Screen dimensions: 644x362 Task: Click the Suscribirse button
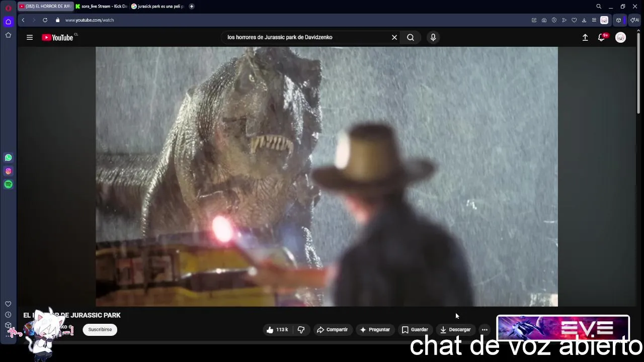[x=100, y=330]
